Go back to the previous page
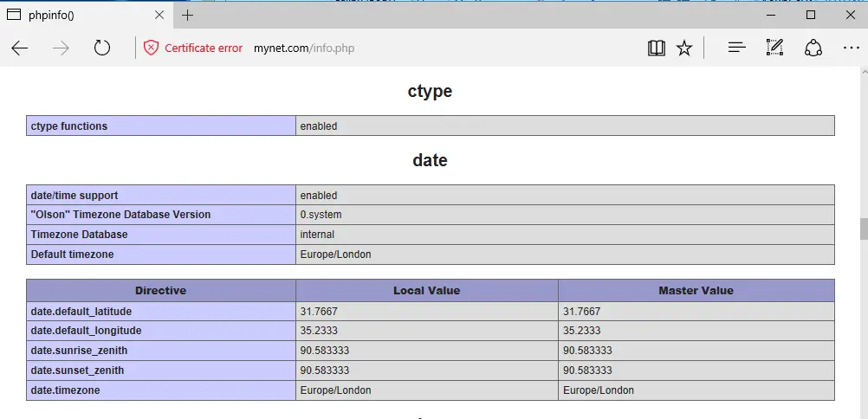The width and height of the screenshot is (868, 419). (19, 48)
